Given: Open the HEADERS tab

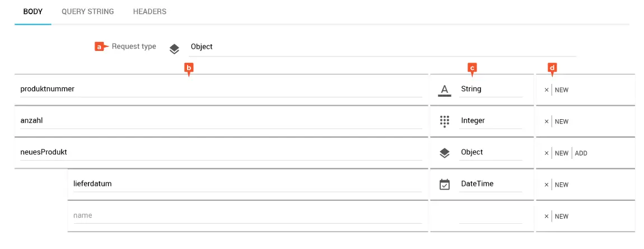Looking at the screenshot, I should (x=150, y=11).
